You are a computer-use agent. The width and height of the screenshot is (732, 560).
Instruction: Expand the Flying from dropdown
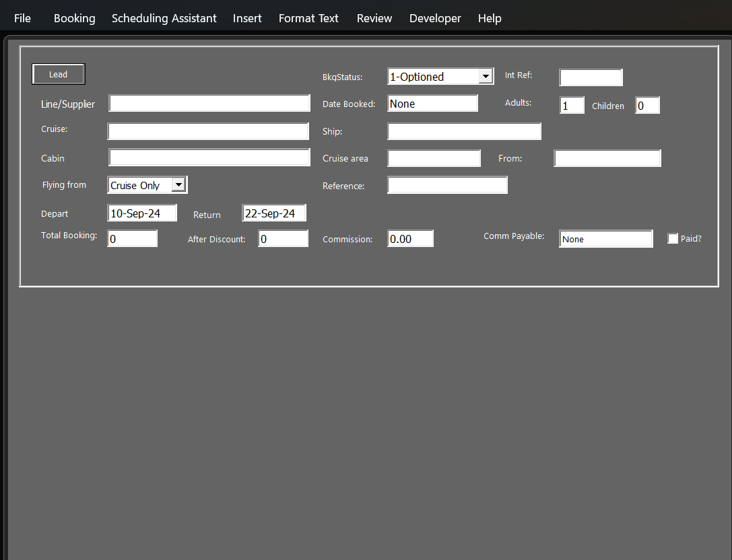click(178, 184)
